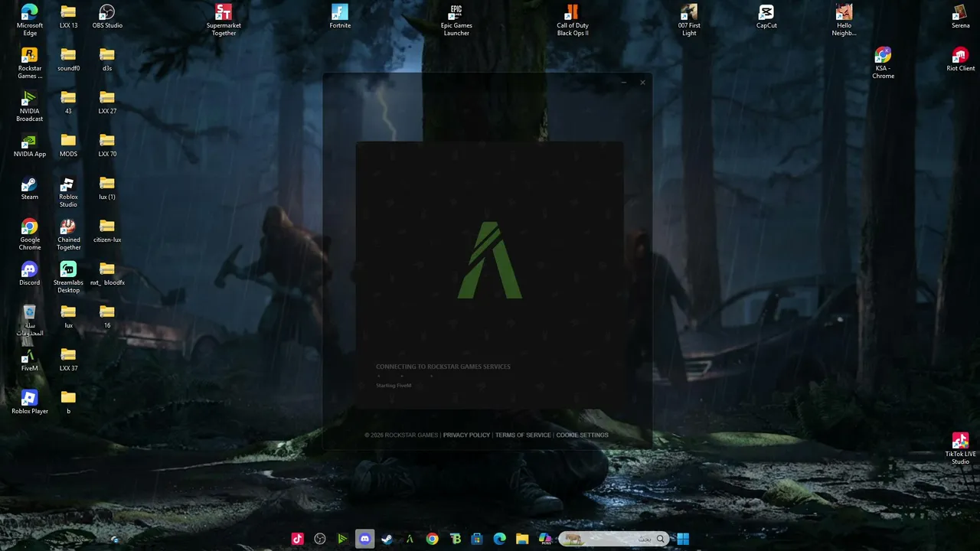
Task: Open the Windows Start menu
Action: coord(682,539)
